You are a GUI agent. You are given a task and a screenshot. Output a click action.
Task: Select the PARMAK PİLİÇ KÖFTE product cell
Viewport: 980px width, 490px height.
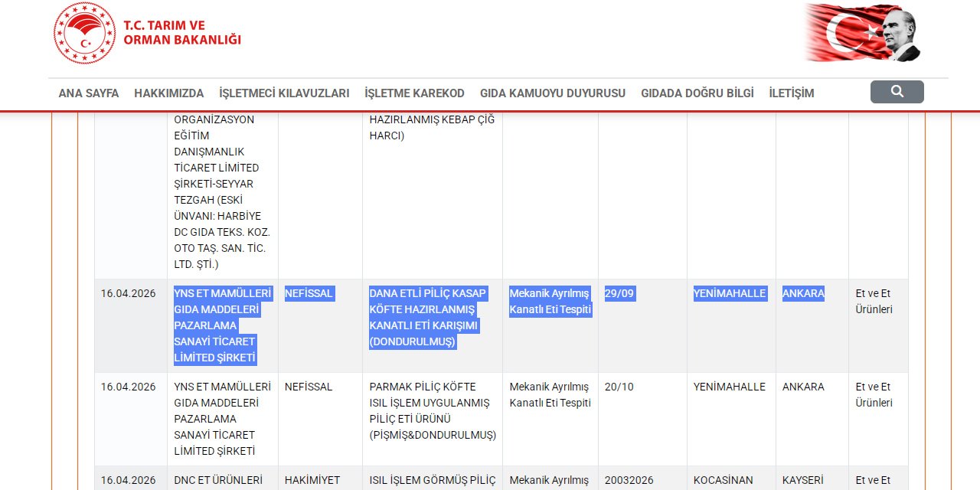pyautogui.click(x=432, y=411)
